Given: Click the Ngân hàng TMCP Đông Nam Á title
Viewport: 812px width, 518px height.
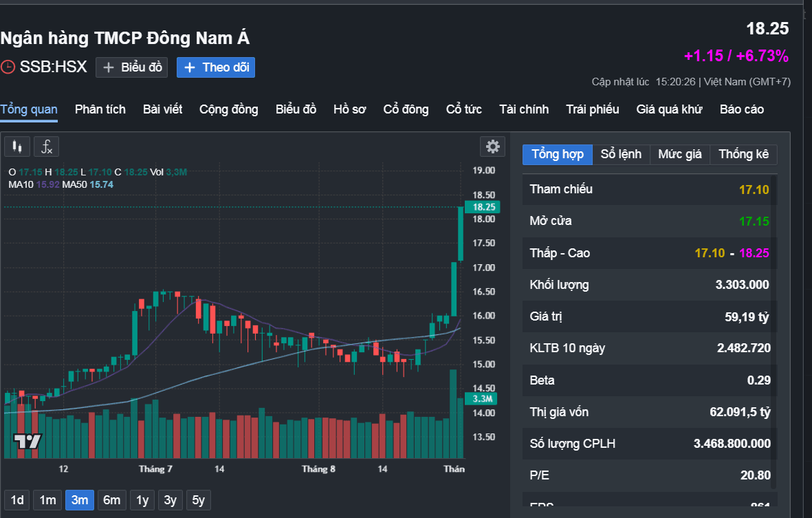Looking at the screenshot, I should click(125, 38).
